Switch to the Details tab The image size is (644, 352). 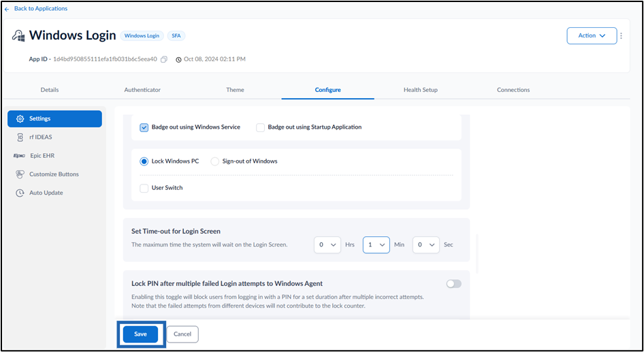pyautogui.click(x=50, y=90)
